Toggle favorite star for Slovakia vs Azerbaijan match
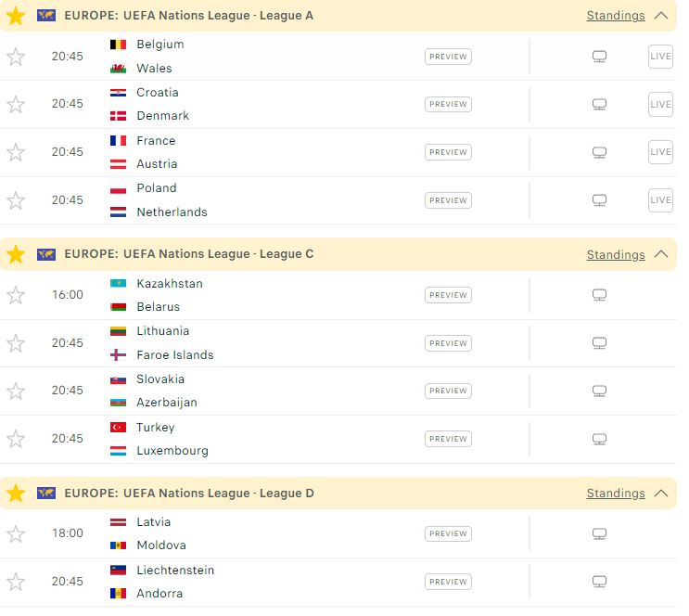The height and width of the screenshot is (616, 689). pyautogui.click(x=16, y=391)
